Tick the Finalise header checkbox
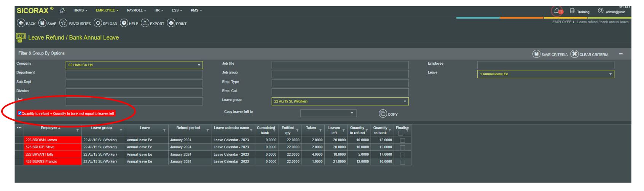 pyautogui.click(x=400, y=134)
